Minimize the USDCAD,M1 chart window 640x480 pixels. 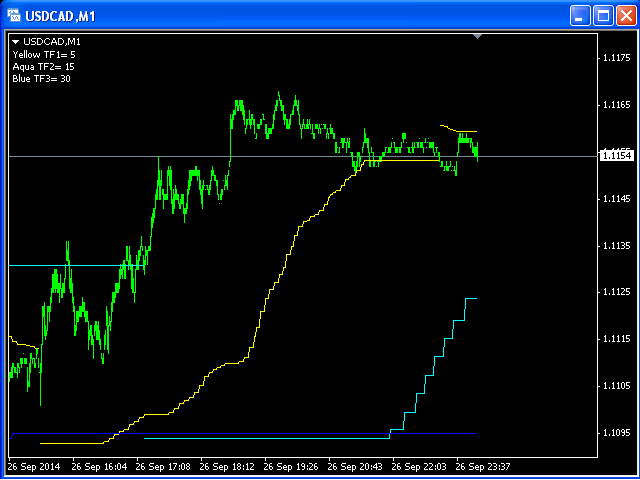581,15
